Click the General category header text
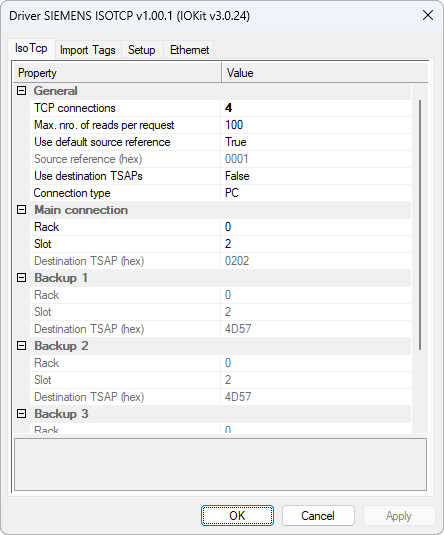This screenshot has width=444, height=535. tap(55, 91)
